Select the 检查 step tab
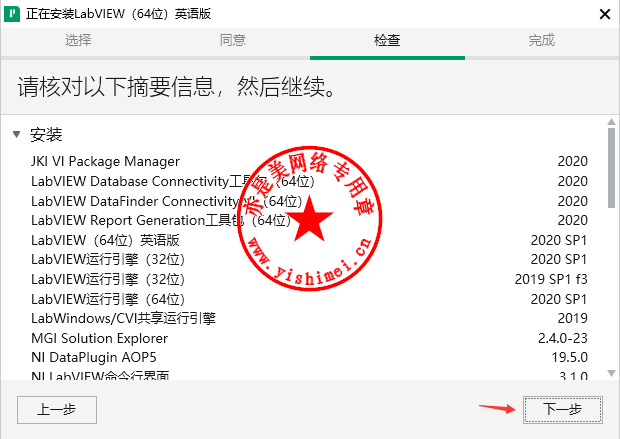 pyautogui.click(x=387, y=40)
